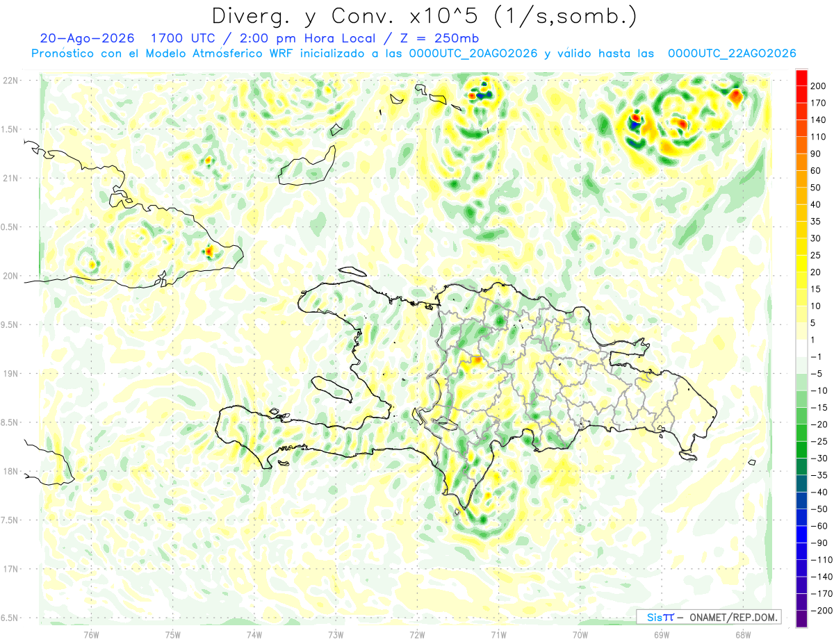Click the colorbar value '-60'
The image size is (834, 644).
tap(821, 527)
